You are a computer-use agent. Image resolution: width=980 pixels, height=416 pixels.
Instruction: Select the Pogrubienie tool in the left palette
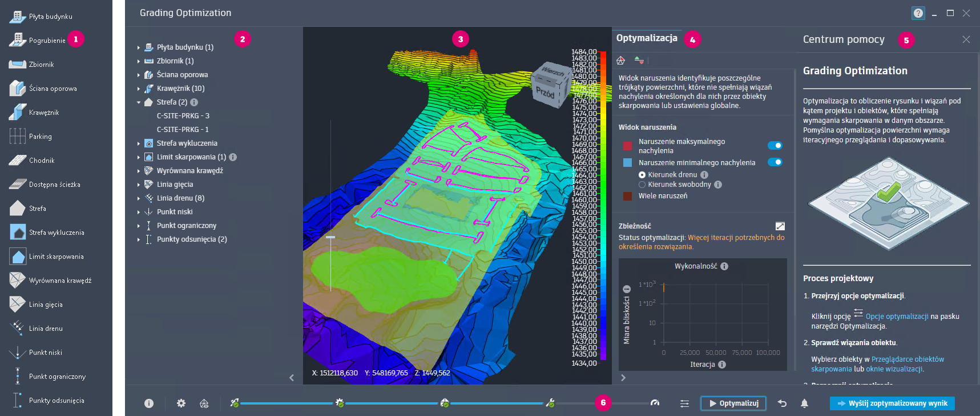pyautogui.click(x=38, y=41)
